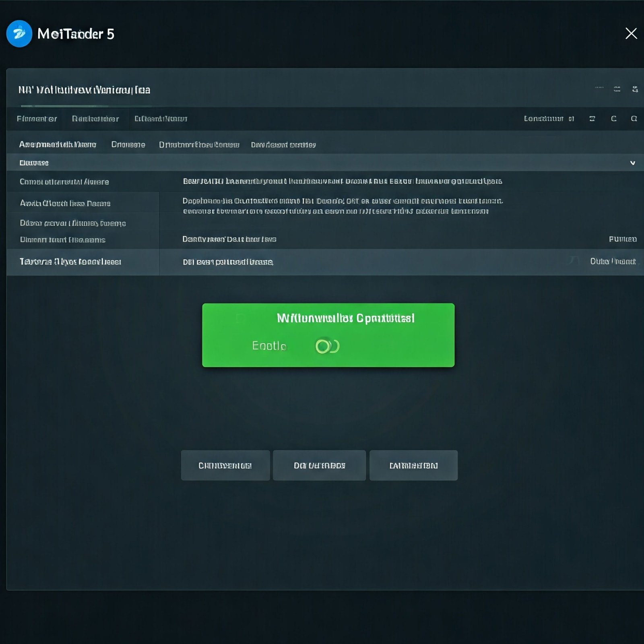Switch to the 'Rambahber' tab
This screenshot has height=644, width=644.
tap(95, 119)
